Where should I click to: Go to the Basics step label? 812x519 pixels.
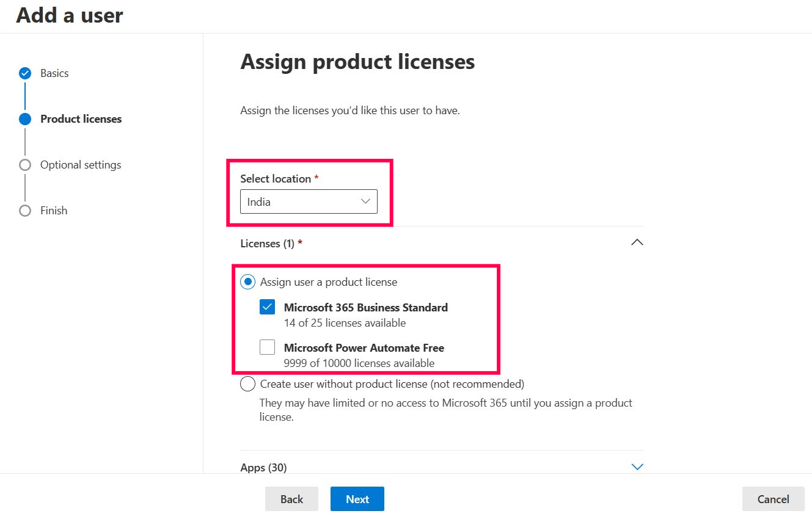tap(54, 73)
